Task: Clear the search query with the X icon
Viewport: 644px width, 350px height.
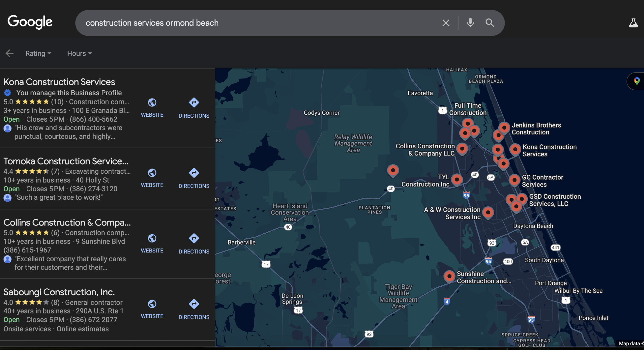Action: click(x=446, y=23)
